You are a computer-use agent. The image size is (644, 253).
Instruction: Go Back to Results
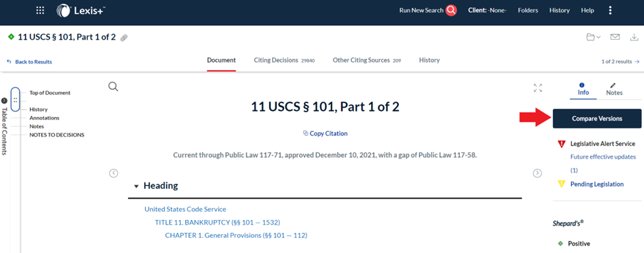(x=30, y=61)
